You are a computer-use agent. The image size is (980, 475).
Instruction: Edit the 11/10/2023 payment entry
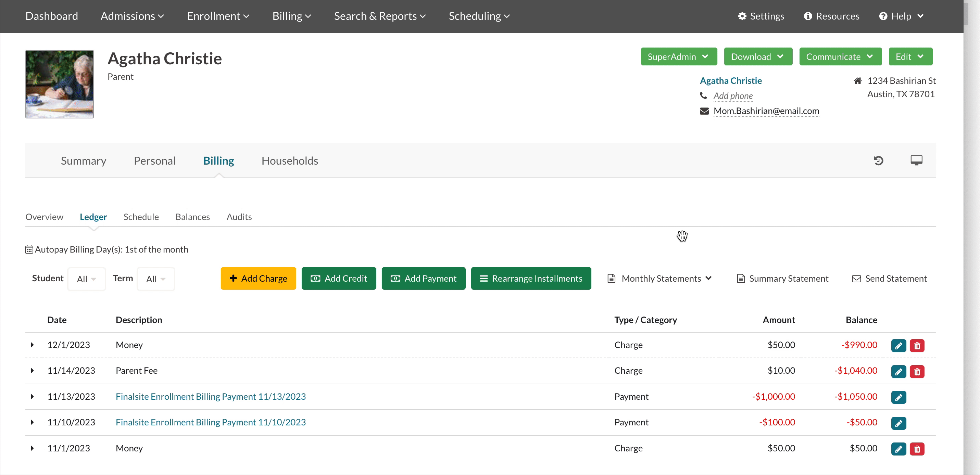[898, 423]
